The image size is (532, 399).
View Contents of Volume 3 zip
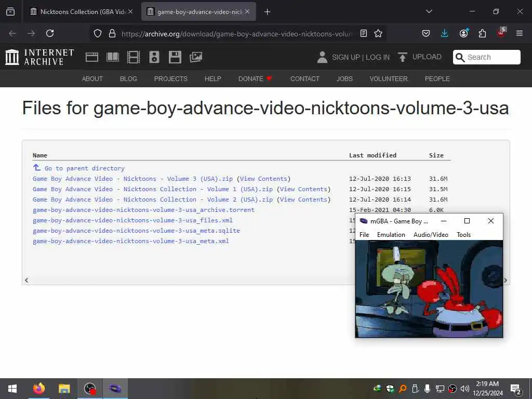(x=263, y=179)
